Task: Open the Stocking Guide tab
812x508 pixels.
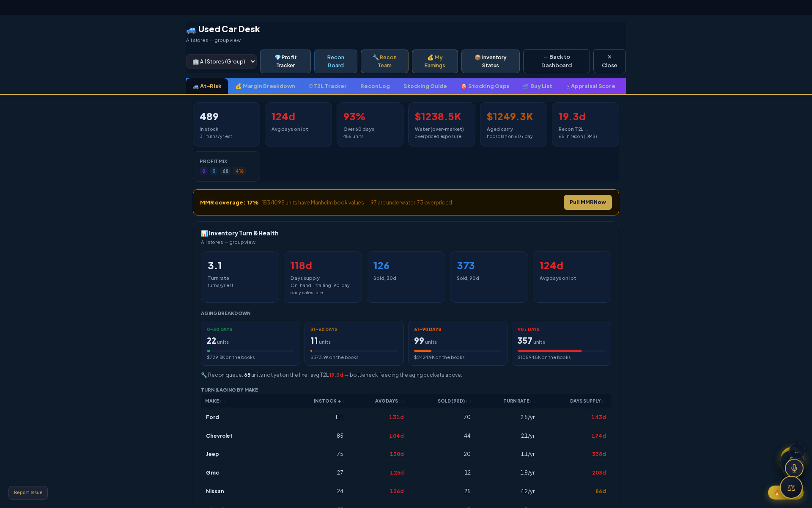Action: point(425,86)
